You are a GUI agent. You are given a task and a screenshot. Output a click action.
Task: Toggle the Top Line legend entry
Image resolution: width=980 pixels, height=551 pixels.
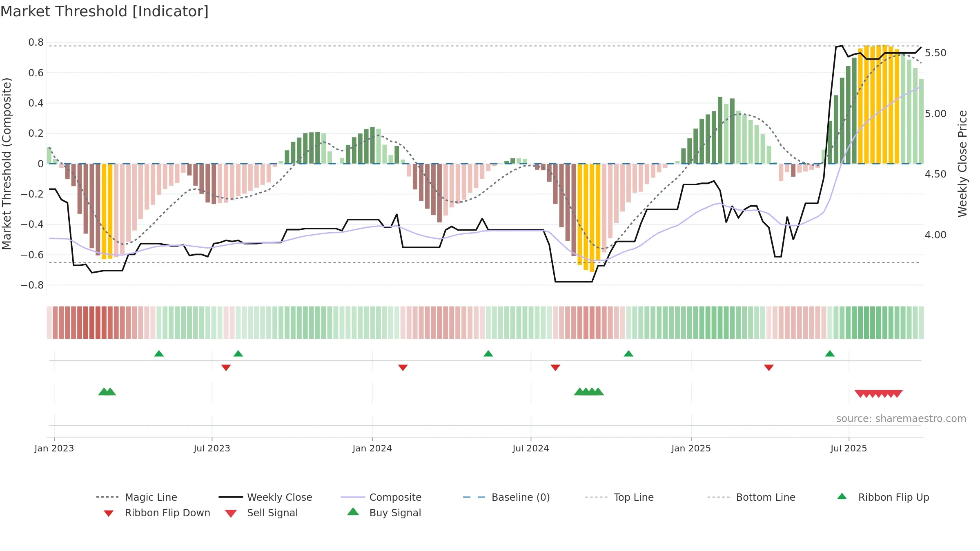coord(619,497)
